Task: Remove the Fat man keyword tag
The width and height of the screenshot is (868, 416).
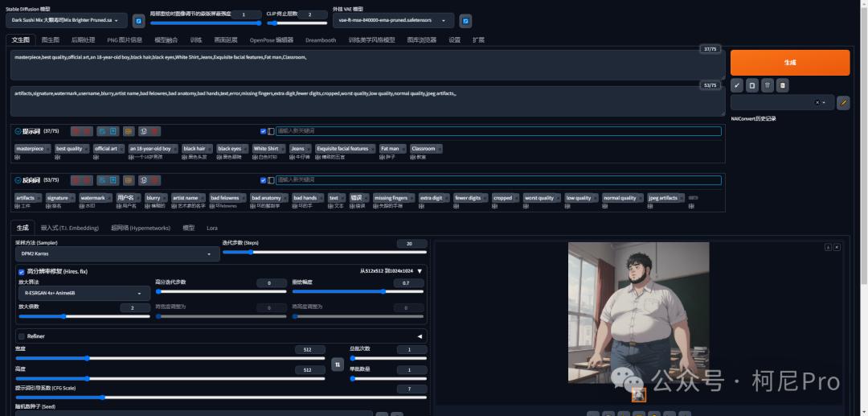Action: [403, 149]
